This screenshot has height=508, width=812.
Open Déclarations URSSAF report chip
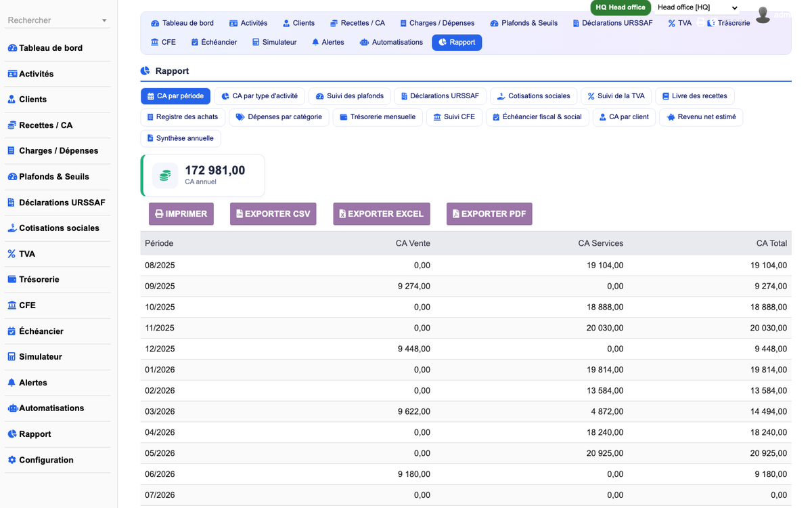tap(440, 96)
